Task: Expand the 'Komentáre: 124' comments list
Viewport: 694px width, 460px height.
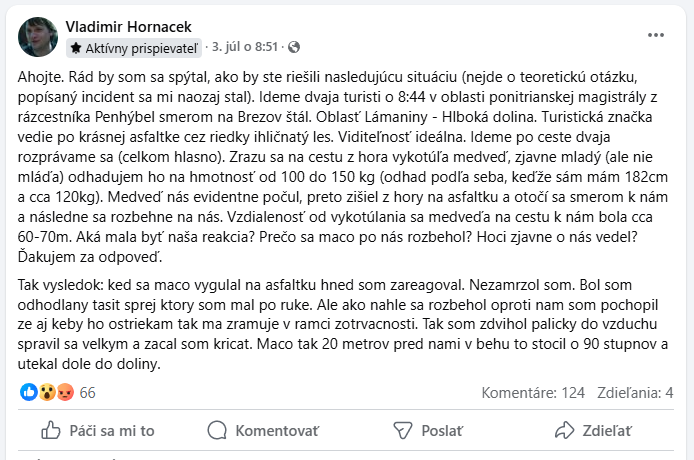Action: click(533, 393)
